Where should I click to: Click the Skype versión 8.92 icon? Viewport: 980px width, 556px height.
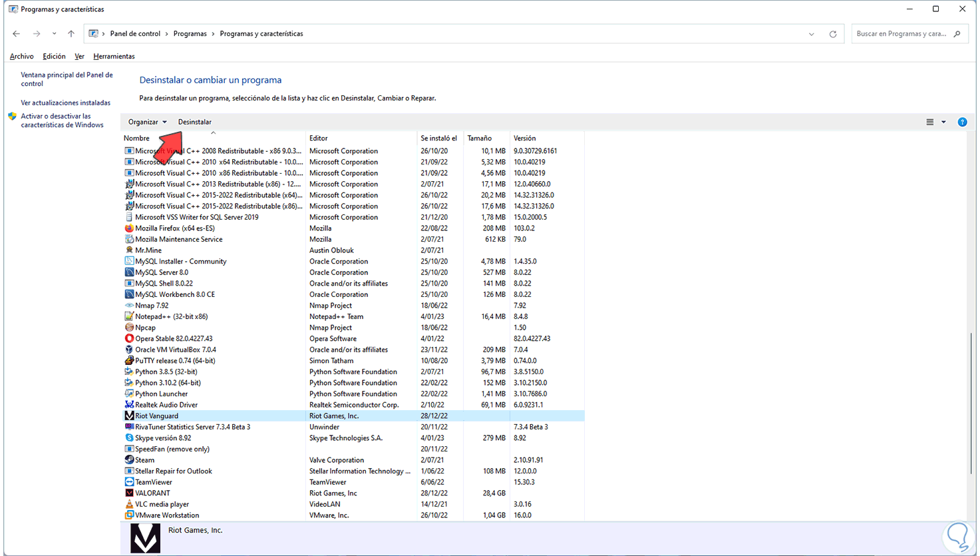129,438
